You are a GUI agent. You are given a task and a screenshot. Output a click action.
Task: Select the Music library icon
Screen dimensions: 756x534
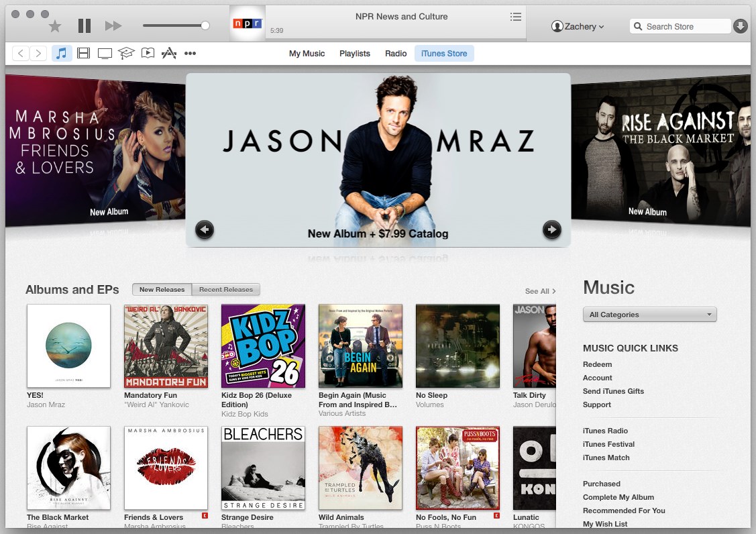(x=62, y=53)
